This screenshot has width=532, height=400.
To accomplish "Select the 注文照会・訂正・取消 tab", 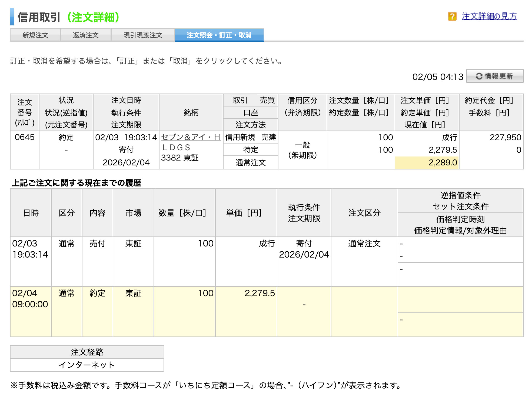I will coord(219,35).
